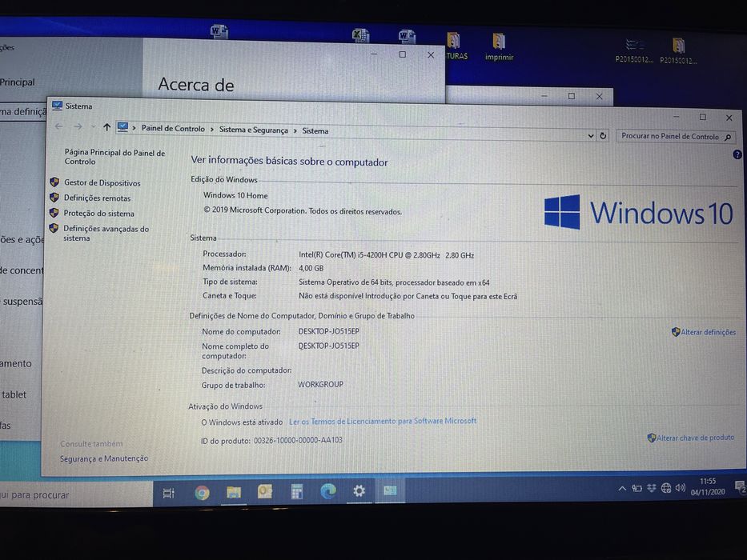Click the computer icon in address bar
This screenshot has height=560, width=747.
click(x=122, y=127)
